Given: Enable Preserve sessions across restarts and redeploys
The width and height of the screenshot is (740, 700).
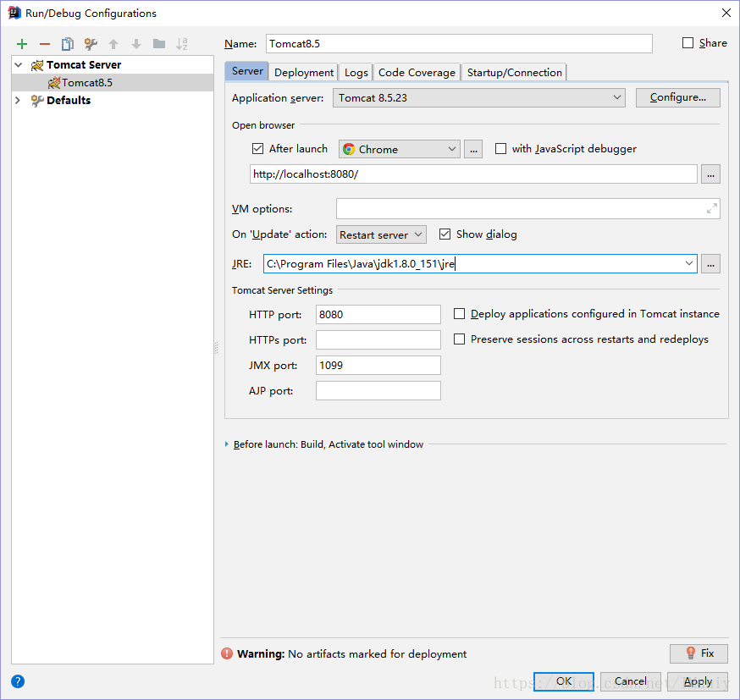Looking at the screenshot, I should (459, 339).
